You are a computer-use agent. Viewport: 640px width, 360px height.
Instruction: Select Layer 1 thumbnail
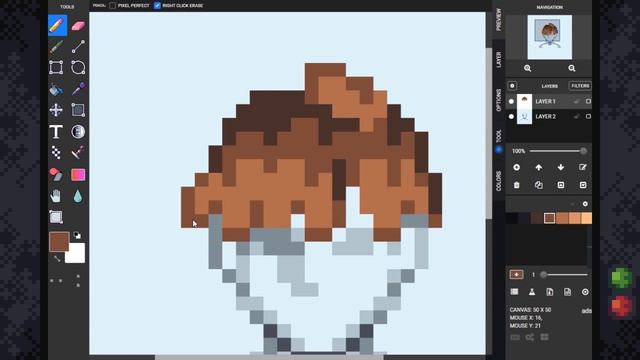tap(524, 101)
